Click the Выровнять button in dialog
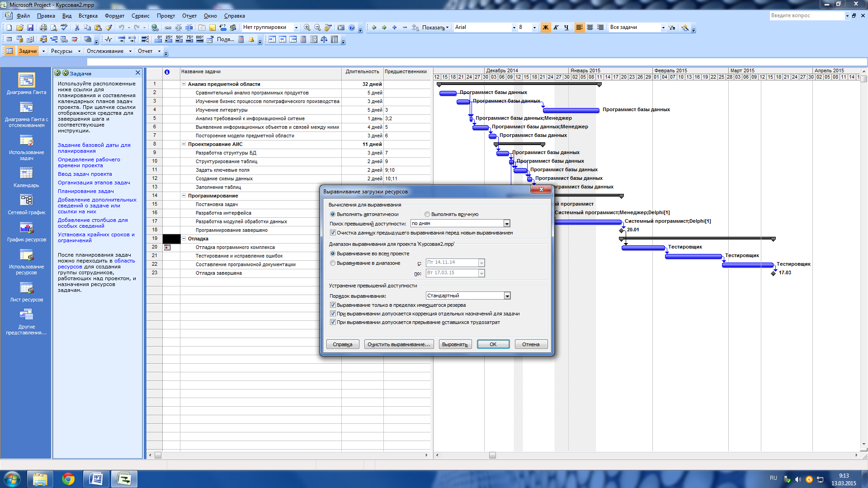868x488 pixels. (x=456, y=344)
